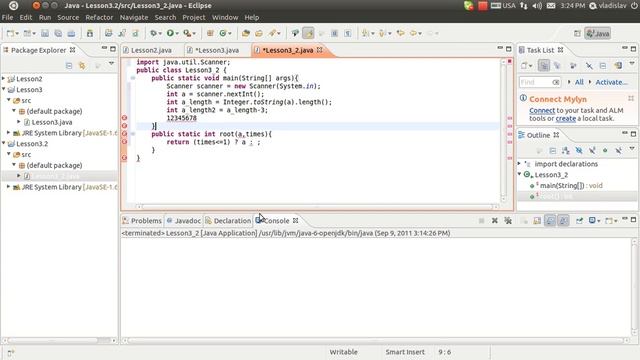Click the Find field in Task List

point(540,82)
